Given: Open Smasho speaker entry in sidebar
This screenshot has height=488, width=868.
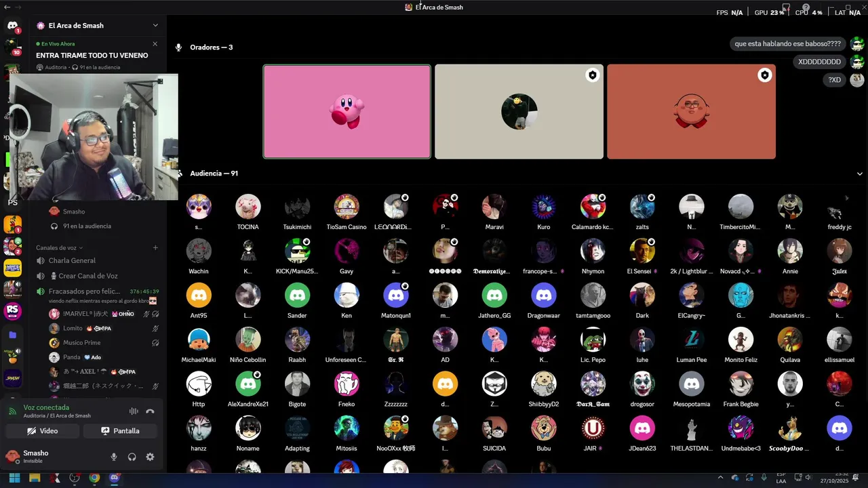Looking at the screenshot, I should 103,211.
